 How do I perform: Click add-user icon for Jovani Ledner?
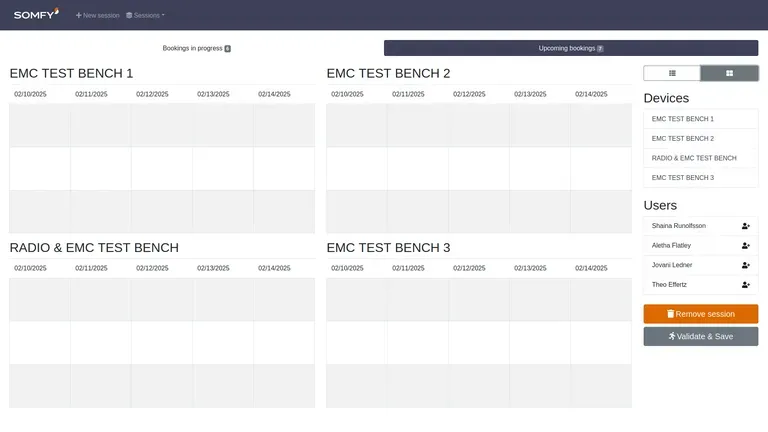(x=745, y=265)
